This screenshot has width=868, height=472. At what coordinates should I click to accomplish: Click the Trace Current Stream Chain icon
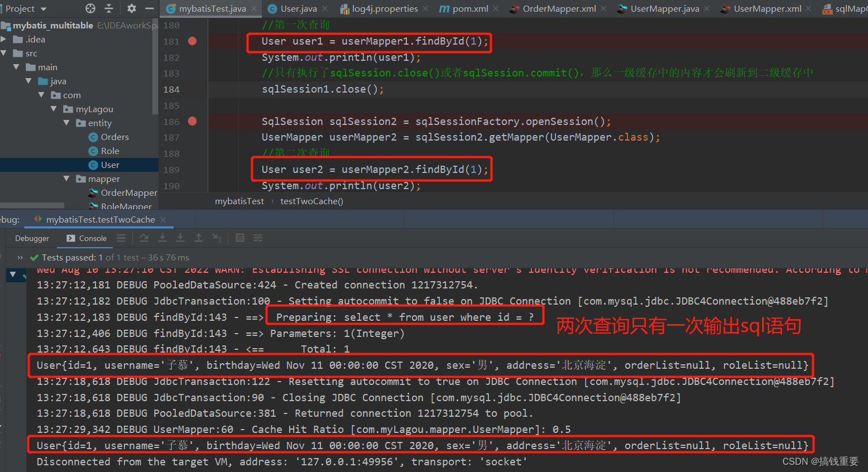click(x=258, y=238)
